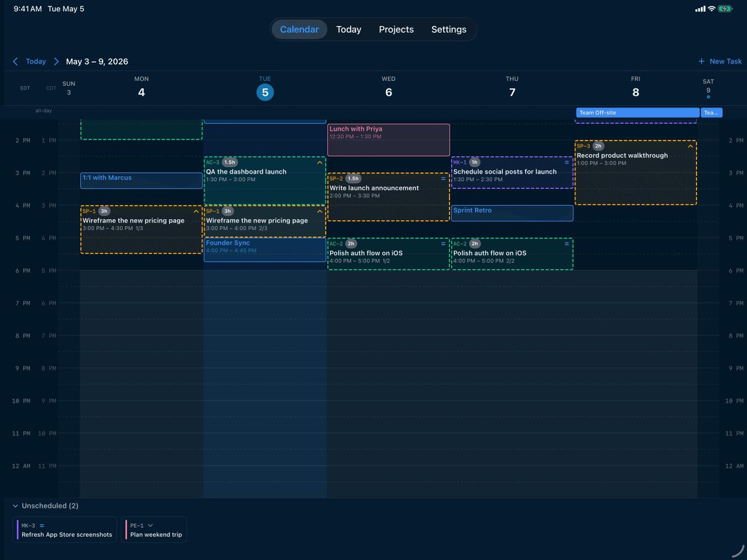Click the cellular signal icon in status bar

(x=699, y=9)
